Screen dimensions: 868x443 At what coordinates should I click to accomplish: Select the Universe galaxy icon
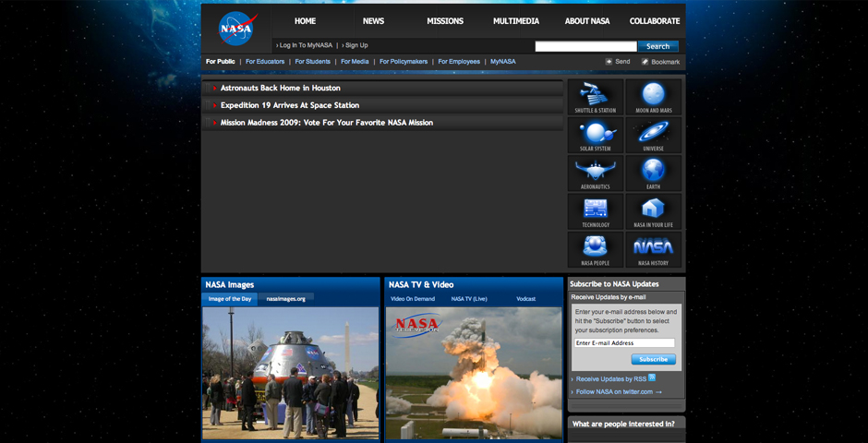click(653, 135)
